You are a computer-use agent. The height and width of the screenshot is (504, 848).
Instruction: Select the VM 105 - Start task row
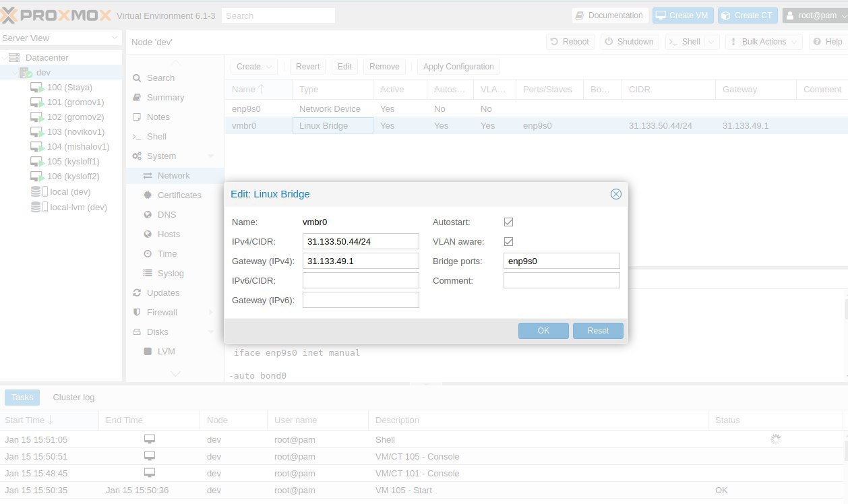pos(422,491)
